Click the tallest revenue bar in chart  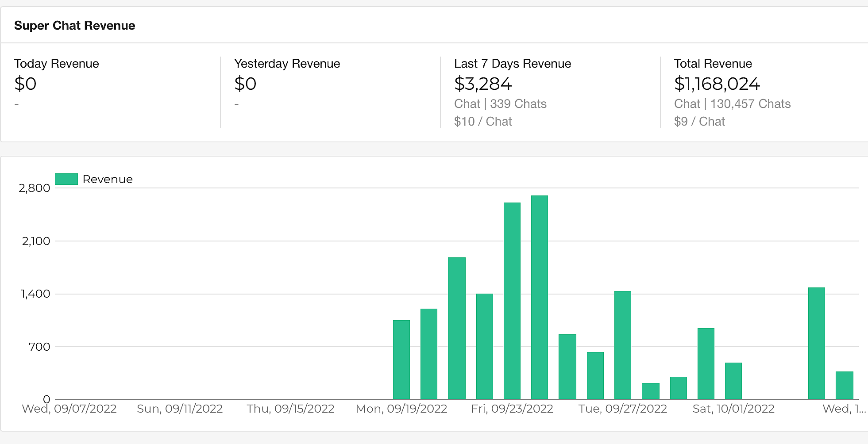539,297
